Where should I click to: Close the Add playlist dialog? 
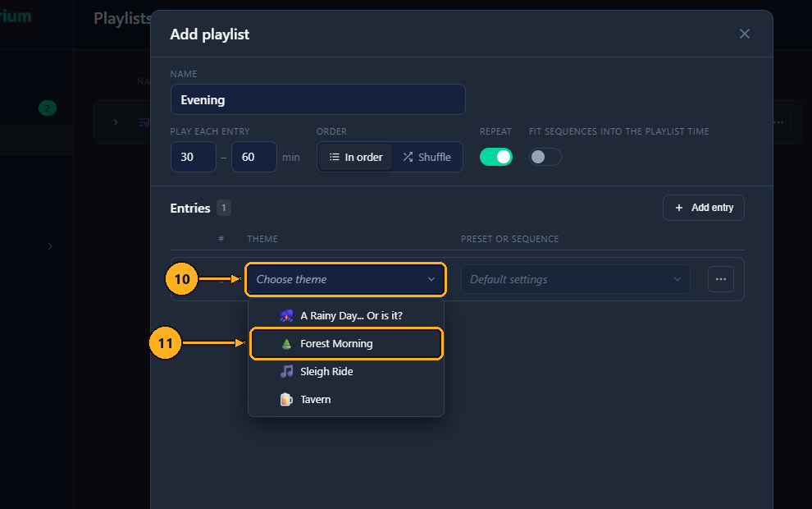coord(744,34)
